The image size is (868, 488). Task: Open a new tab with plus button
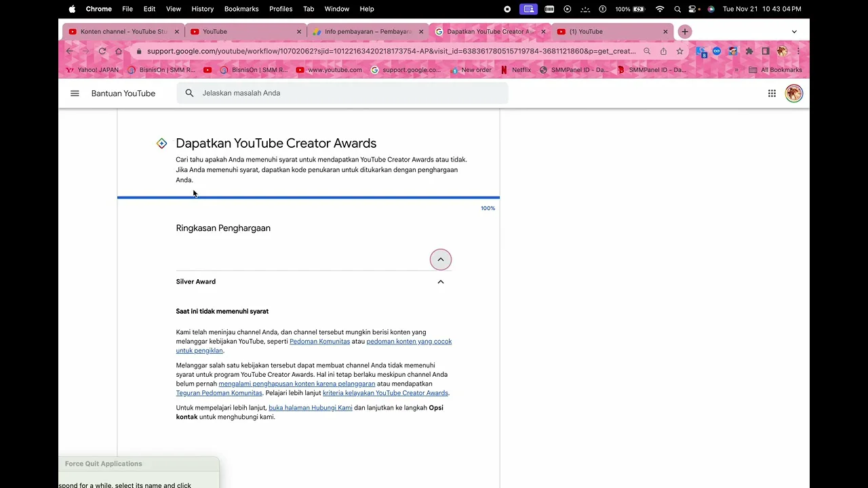point(685,32)
